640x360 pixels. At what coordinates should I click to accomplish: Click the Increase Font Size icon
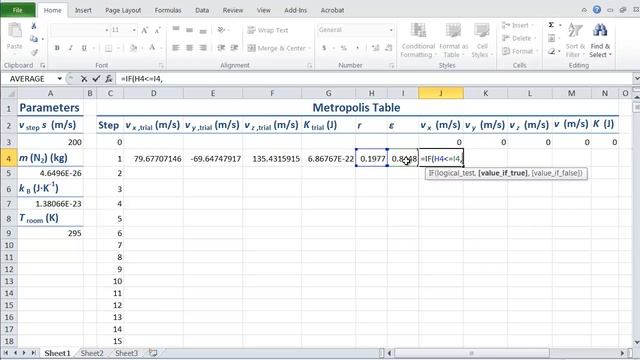[144, 30]
